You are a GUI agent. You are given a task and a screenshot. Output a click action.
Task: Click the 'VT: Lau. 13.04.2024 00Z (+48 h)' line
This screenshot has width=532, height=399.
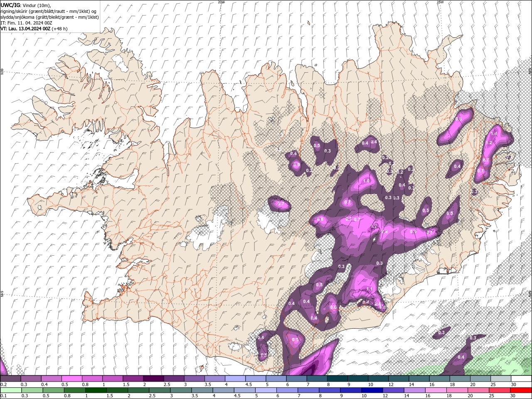pos(34,29)
